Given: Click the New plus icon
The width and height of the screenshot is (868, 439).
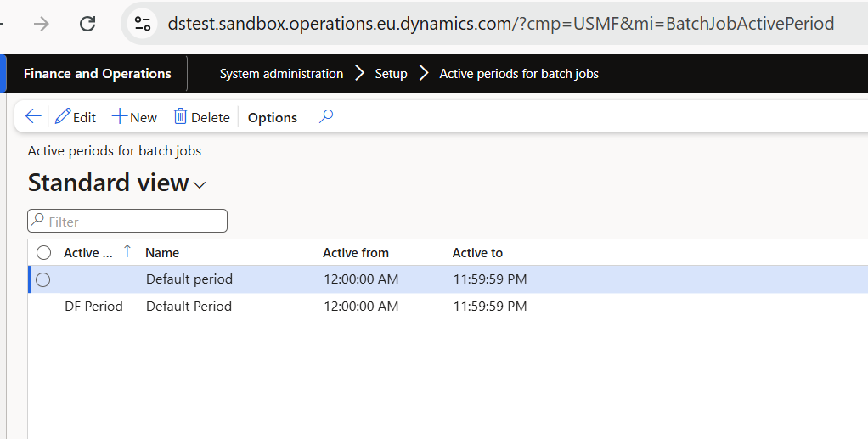Looking at the screenshot, I should click(x=120, y=117).
